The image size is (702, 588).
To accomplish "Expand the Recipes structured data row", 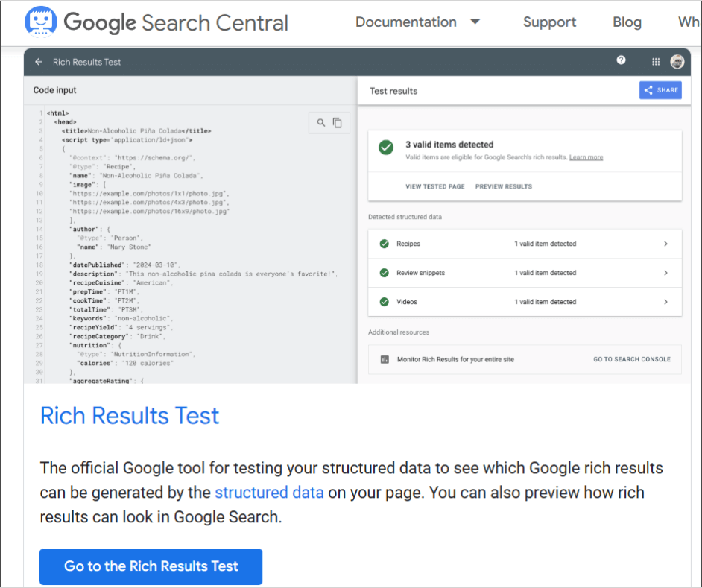I will click(667, 244).
